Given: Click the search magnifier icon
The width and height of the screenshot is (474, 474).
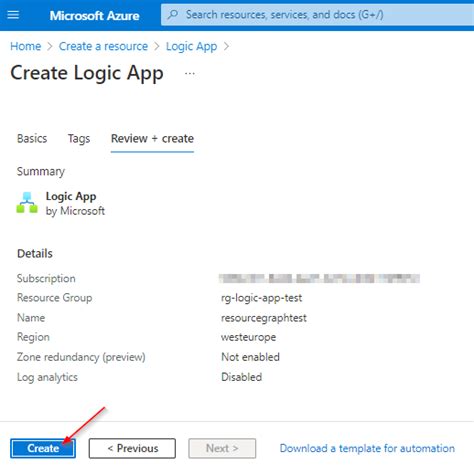Looking at the screenshot, I should point(173,14).
